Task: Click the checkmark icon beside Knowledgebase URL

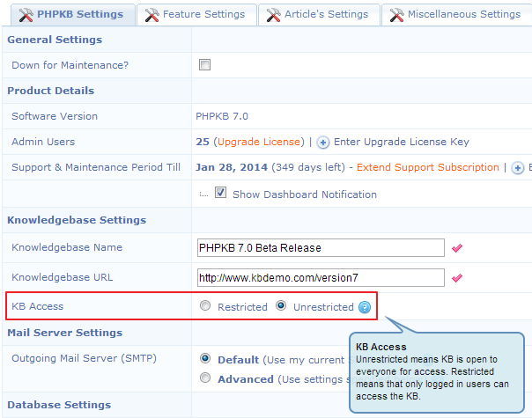Action: 457,278
